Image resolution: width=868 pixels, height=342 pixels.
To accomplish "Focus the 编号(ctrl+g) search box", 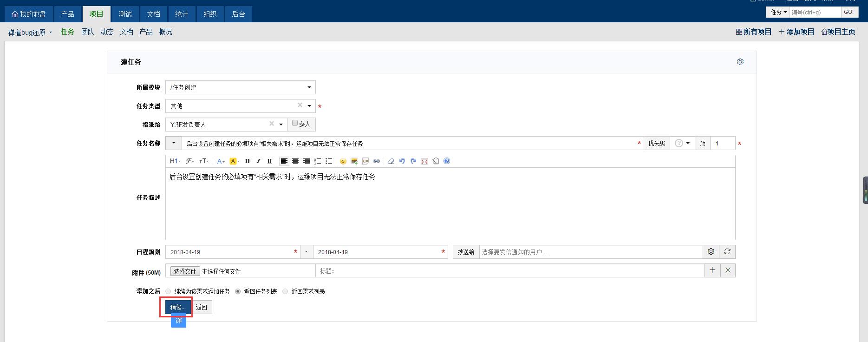I will (815, 13).
